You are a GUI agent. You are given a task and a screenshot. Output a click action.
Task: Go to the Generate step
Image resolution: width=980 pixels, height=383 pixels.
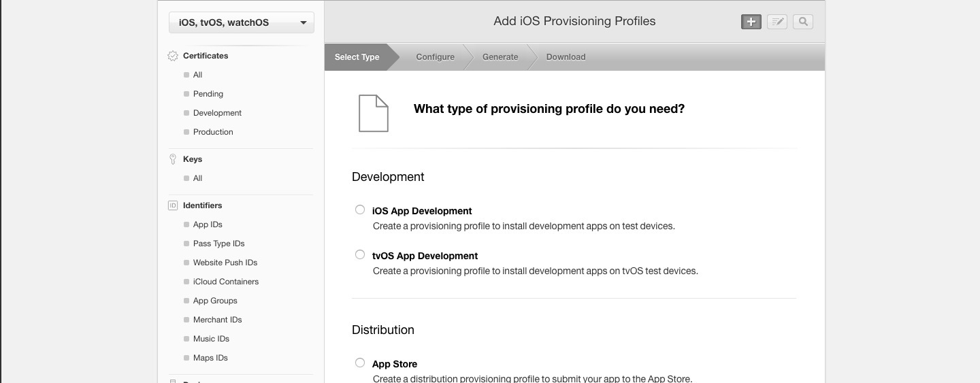pyautogui.click(x=500, y=57)
